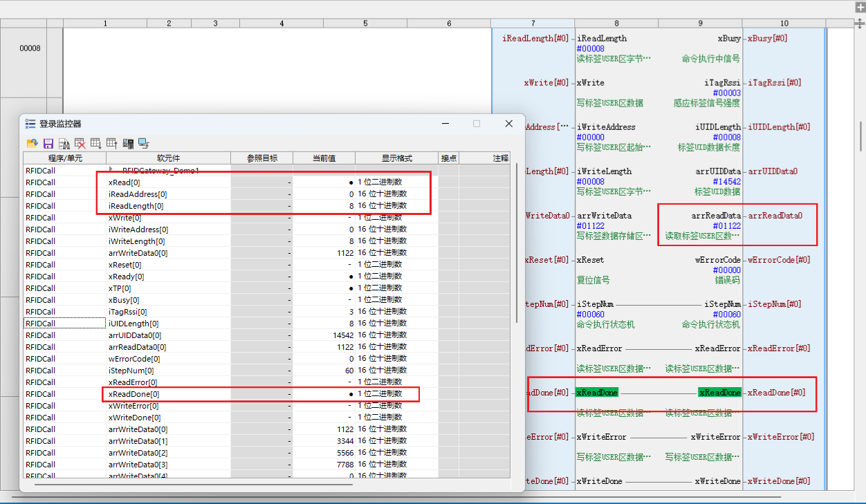
Task: Click the vertical scrollbar of the monitor window
Action: click(x=516, y=243)
